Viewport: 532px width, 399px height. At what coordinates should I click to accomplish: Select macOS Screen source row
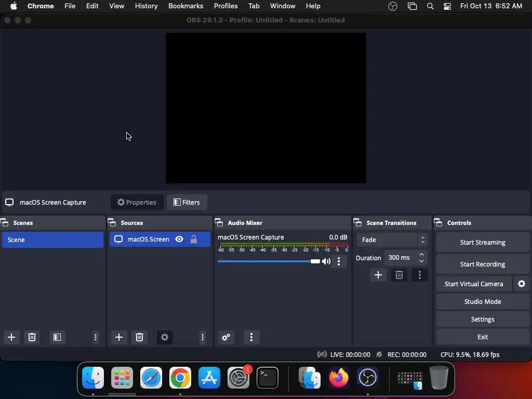160,239
